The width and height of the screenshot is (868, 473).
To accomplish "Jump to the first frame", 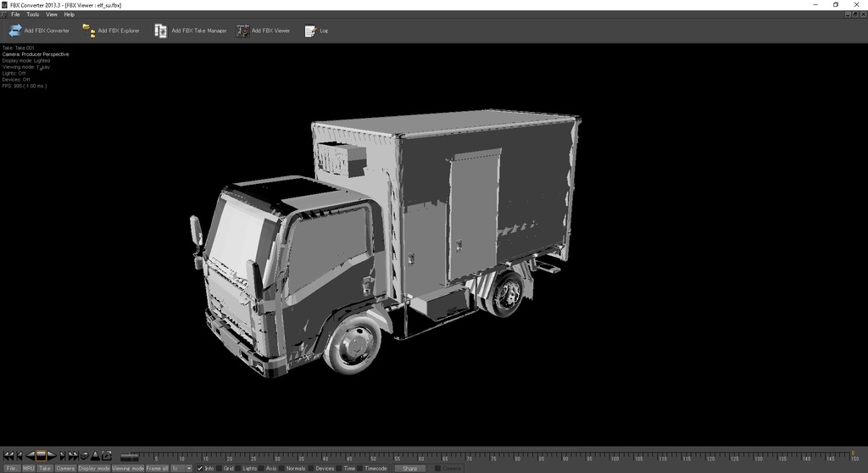I will point(8,455).
